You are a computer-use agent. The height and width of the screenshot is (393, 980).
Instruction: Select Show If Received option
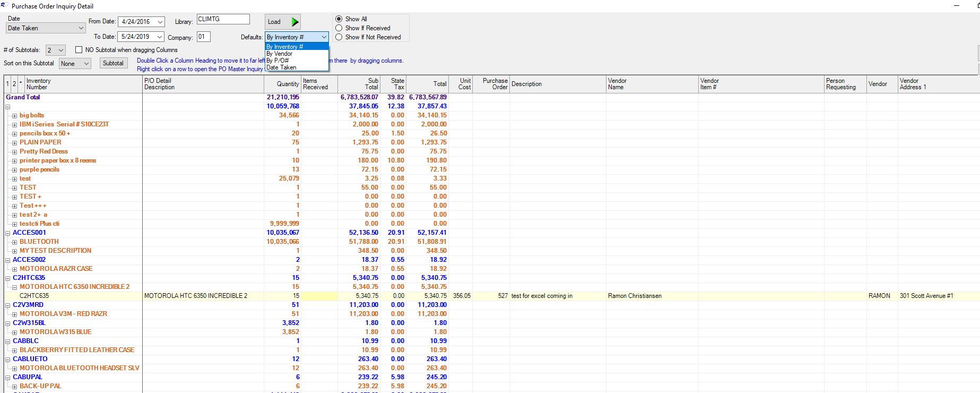(x=339, y=28)
